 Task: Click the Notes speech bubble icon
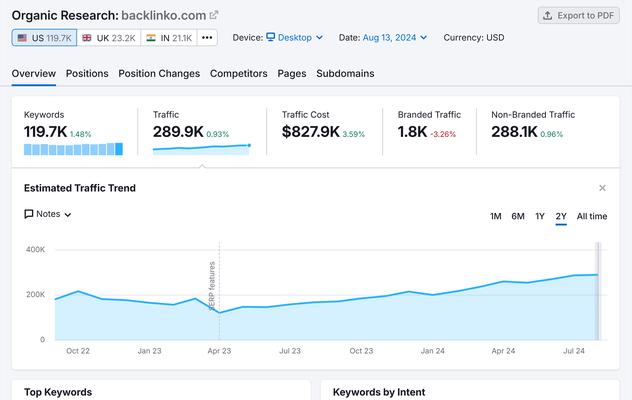tap(29, 214)
